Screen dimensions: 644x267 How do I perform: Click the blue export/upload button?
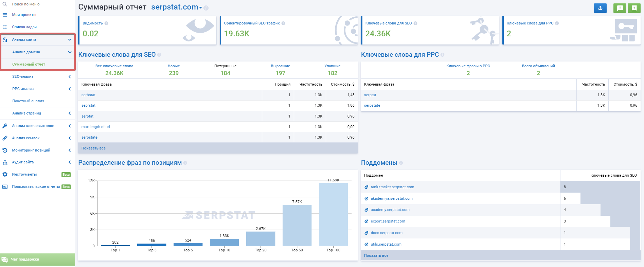point(600,8)
